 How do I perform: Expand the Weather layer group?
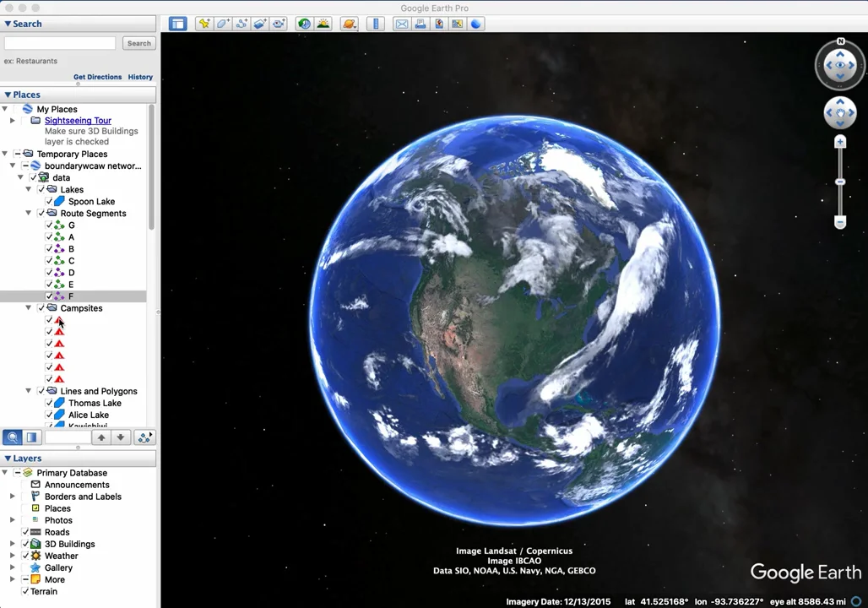[x=13, y=556]
